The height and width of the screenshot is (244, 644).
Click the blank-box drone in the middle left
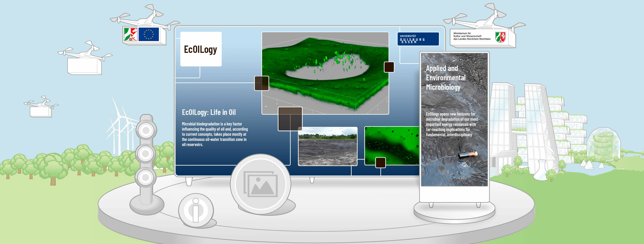pos(85,58)
